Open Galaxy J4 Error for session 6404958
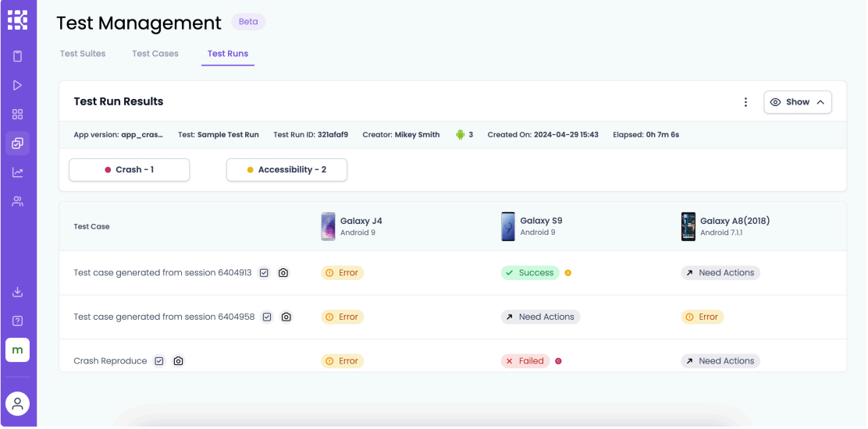Viewport: 868px width, 429px height. point(342,317)
